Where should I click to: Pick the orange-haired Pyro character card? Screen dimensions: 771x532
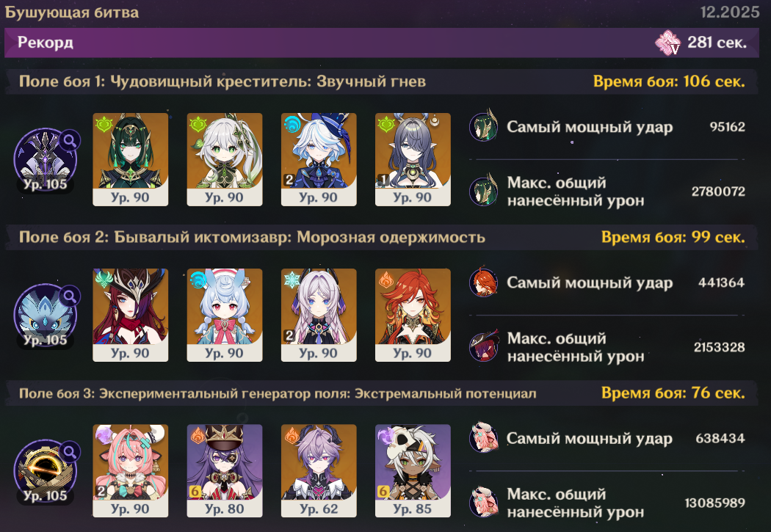413,316
